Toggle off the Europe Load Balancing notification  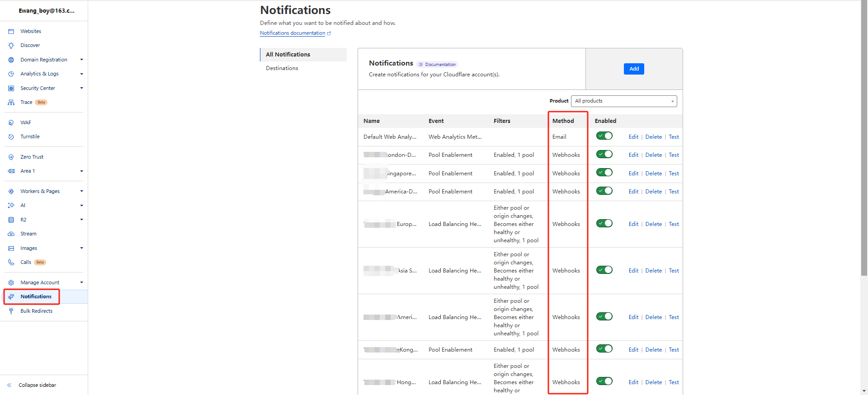pyautogui.click(x=604, y=223)
